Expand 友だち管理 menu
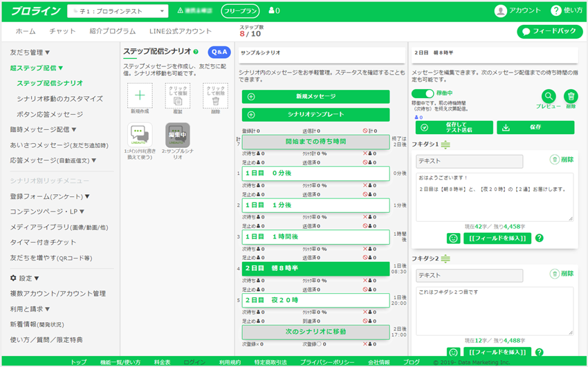 click(30, 53)
